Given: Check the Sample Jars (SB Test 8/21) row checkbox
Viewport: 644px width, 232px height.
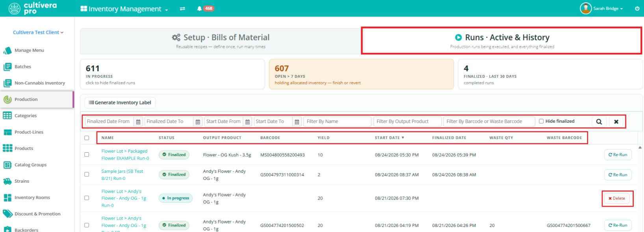Looking at the screenshot, I should [87, 174].
